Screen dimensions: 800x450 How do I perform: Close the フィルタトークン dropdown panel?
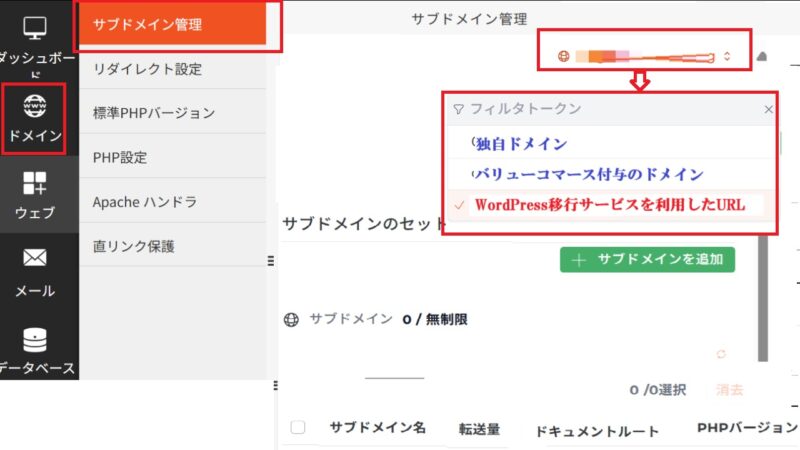[768, 109]
